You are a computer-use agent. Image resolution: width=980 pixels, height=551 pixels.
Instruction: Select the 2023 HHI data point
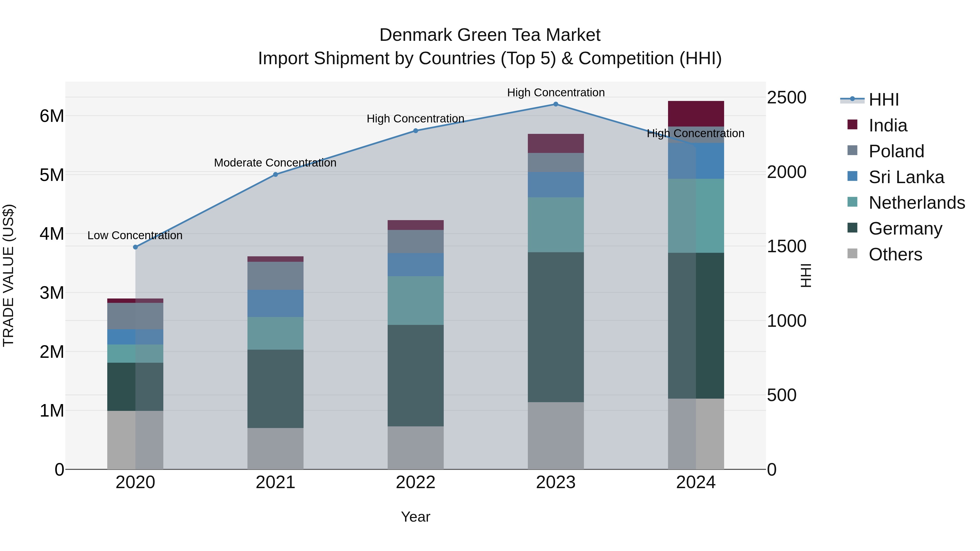556,104
